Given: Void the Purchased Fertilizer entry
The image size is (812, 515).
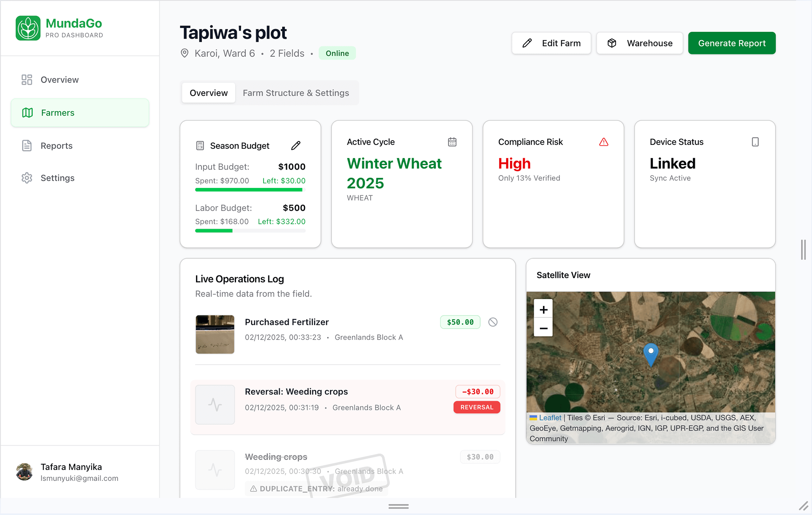Looking at the screenshot, I should pyautogui.click(x=493, y=322).
